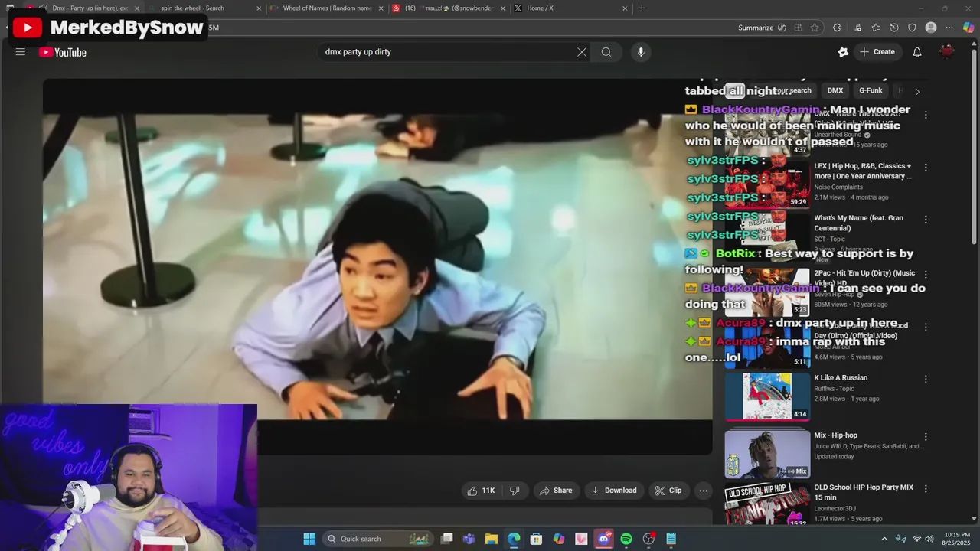Viewport: 980px width, 551px height.
Task: Open YouTube notifications bell
Action: coord(917,52)
